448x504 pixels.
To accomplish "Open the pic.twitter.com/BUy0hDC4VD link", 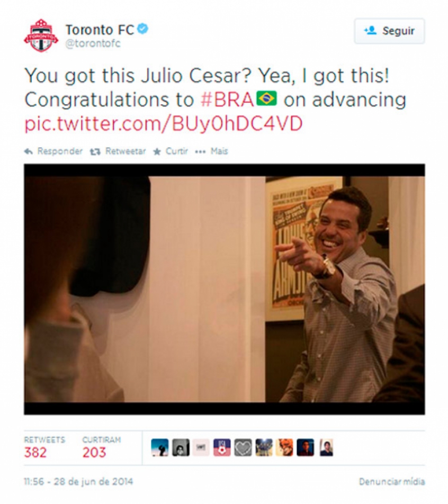I will click(164, 124).
